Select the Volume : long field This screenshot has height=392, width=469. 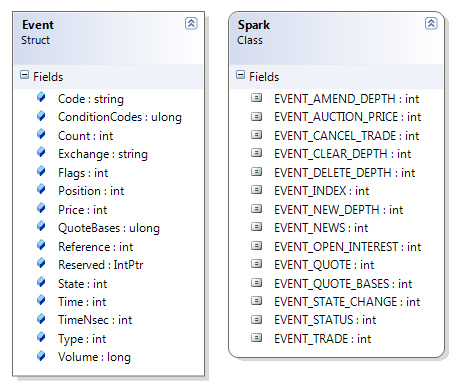(x=94, y=357)
